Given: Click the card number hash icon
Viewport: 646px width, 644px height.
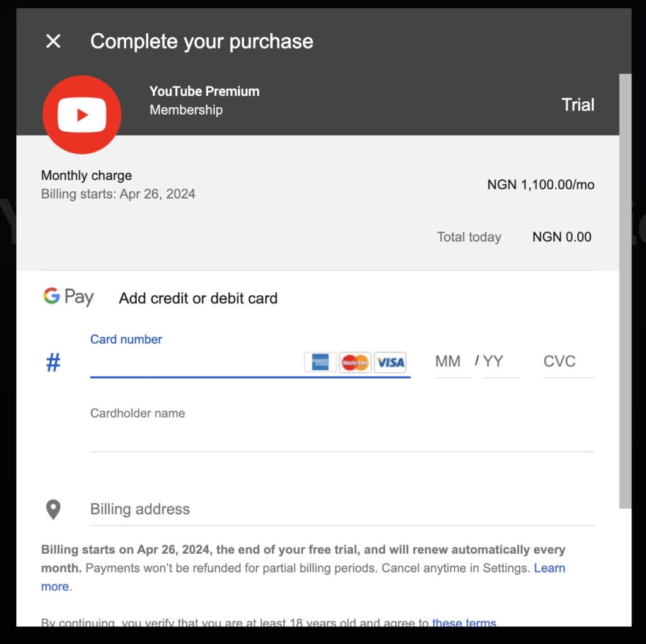Looking at the screenshot, I should pos(53,362).
